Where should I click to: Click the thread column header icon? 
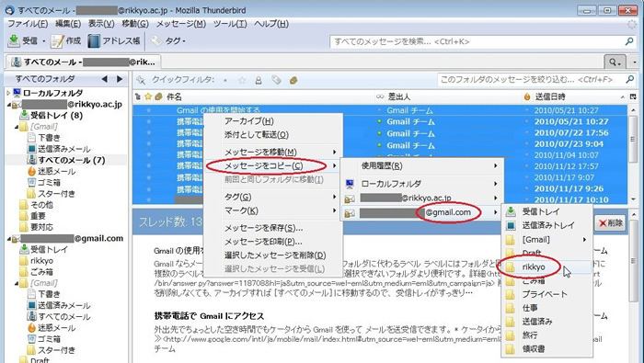click(138, 96)
